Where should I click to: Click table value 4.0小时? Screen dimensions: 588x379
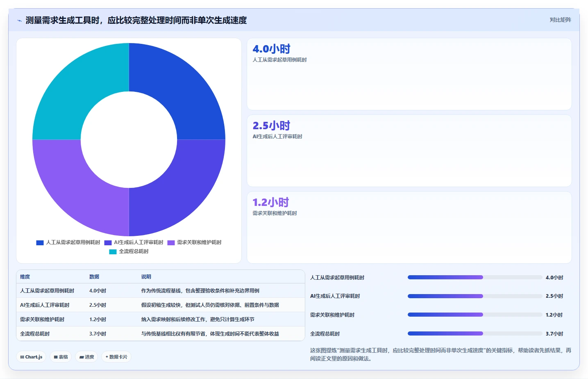coord(98,291)
